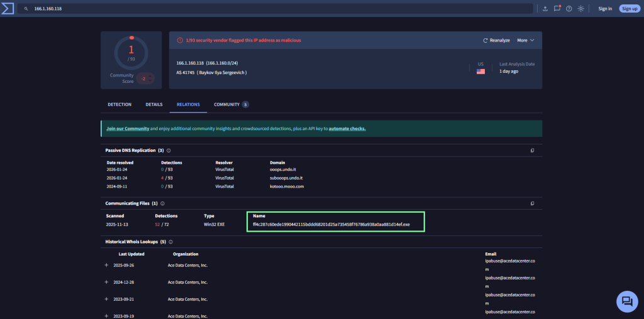Click info icon beside Passive DNS Replication
The height and width of the screenshot is (319, 644).
(169, 151)
